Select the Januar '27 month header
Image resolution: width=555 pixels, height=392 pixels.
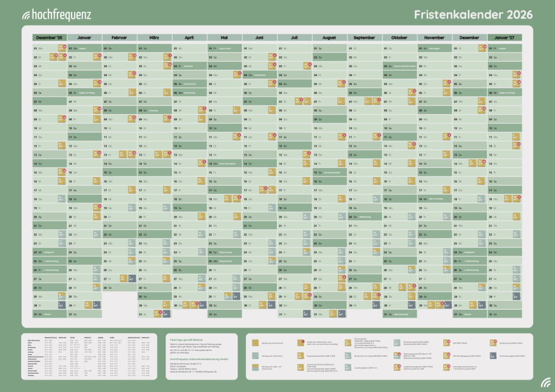coord(504,37)
